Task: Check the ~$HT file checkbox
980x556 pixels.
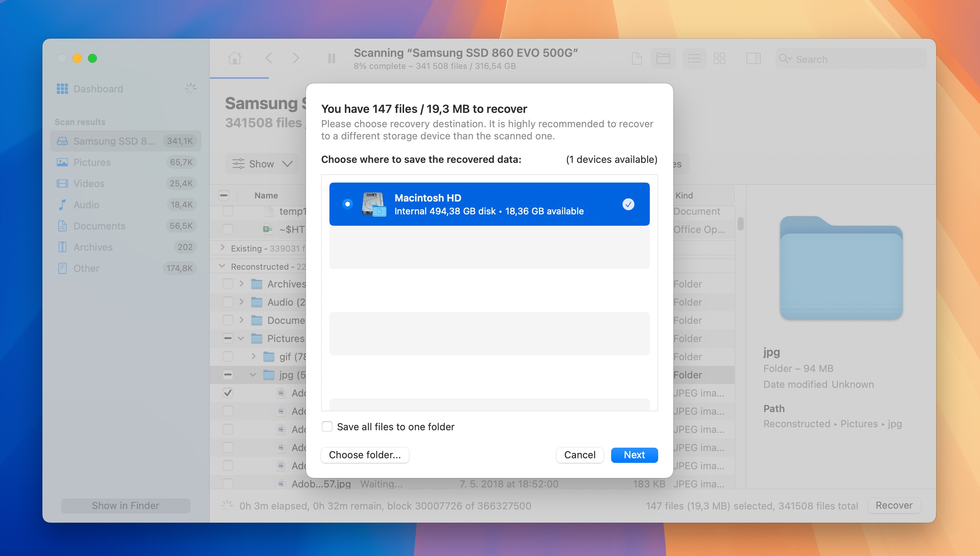Action: (x=228, y=229)
